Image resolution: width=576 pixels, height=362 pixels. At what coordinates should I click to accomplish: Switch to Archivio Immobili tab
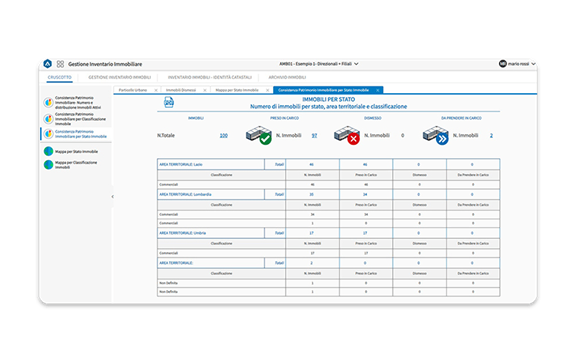click(287, 77)
